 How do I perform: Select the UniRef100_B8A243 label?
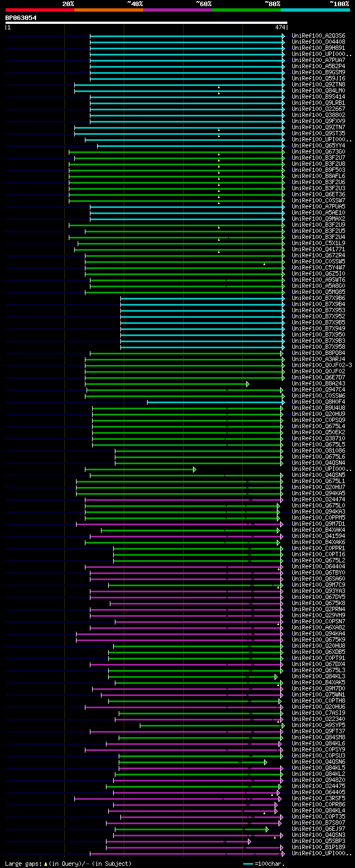pyautogui.click(x=319, y=383)
